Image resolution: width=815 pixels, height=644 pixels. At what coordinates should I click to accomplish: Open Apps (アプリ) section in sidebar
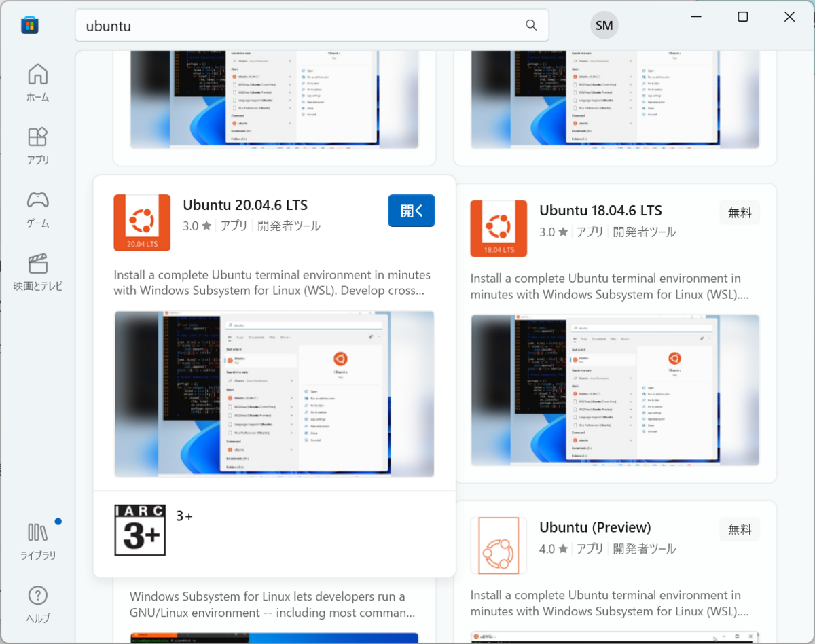pos(38,145)
